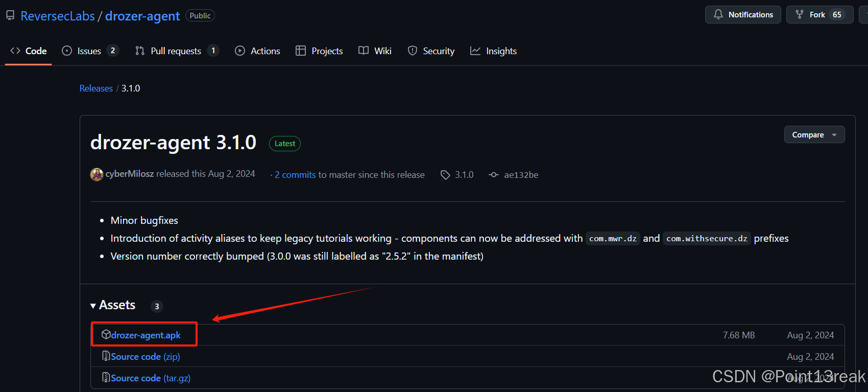Image resolution: width=868 pixels, height=392 pixels.
Task: Click the Security shield icon
Action: (x=413, y=51)
